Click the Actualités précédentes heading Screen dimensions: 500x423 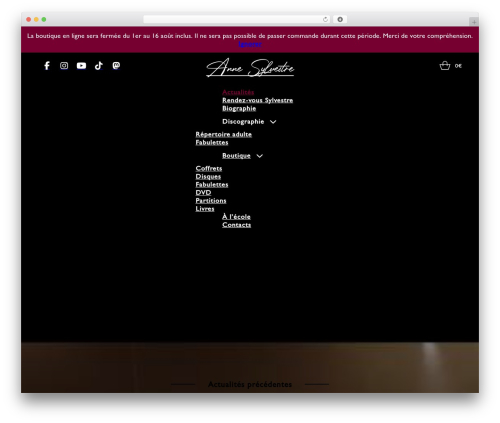250,384
